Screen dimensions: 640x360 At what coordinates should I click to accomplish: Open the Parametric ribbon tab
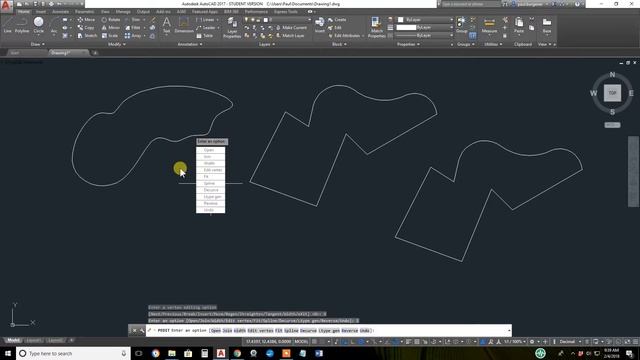click(84, 12)
